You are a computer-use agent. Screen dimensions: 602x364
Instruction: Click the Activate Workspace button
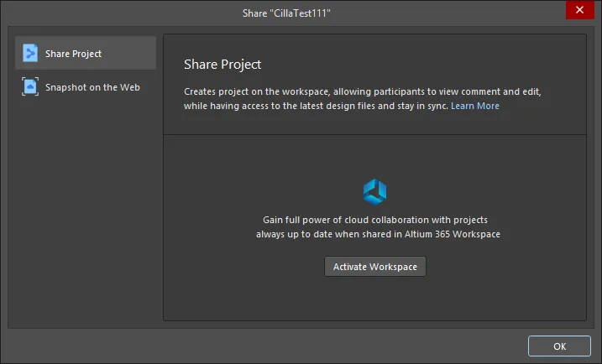[x=375, y=267]
